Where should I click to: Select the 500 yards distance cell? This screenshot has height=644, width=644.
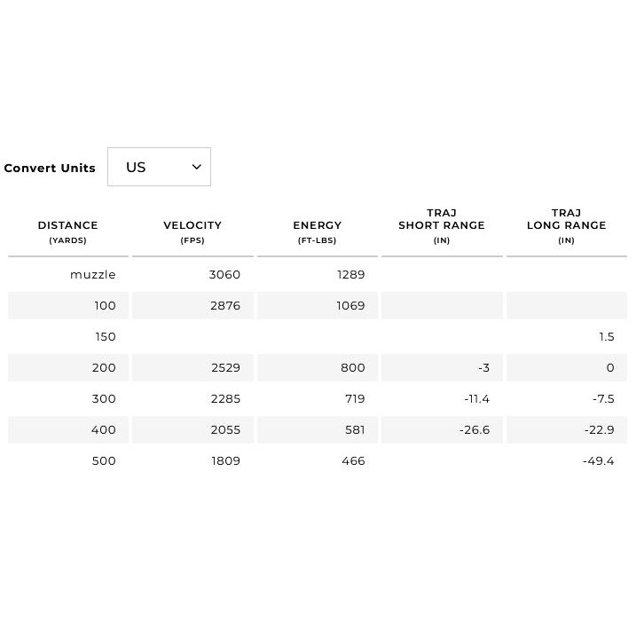point(68,460)
